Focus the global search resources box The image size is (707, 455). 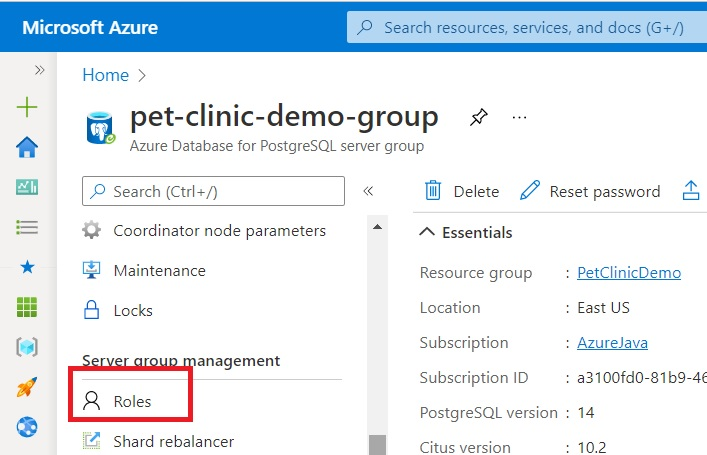pos(527,28)
